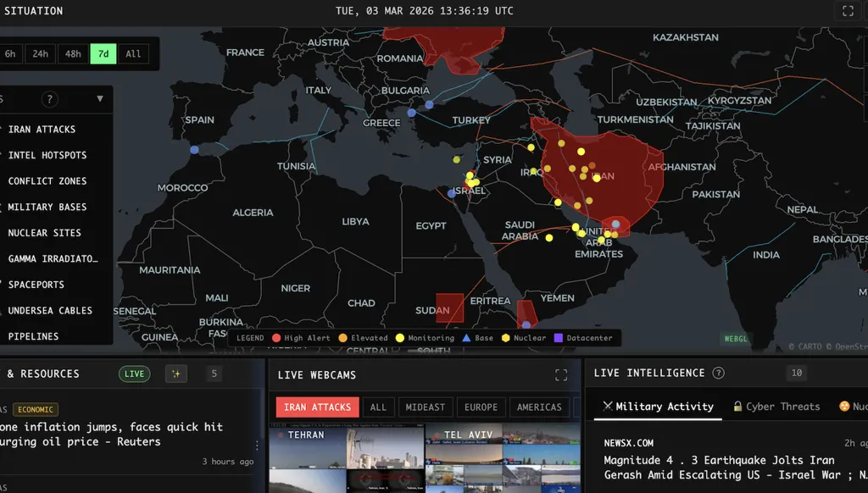Expand LIVE WEBCAMS with its fullscreen icon

[561, 374]
